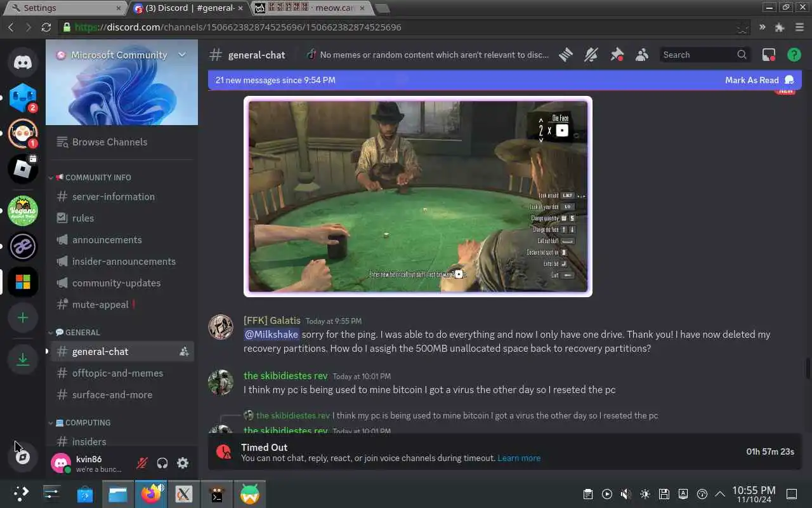The image size is (812, 508).
Task: Open the green Help question mark icon
Action: [794, 55]
